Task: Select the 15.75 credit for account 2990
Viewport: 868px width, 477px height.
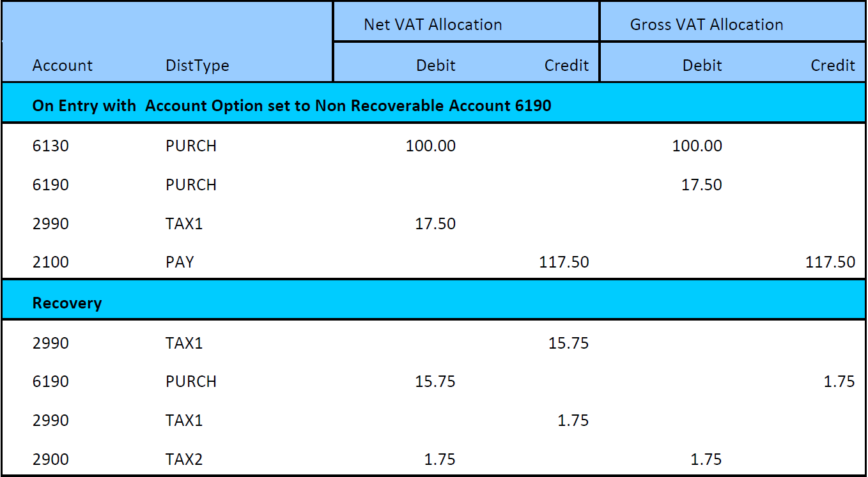Action: [568, 343]
